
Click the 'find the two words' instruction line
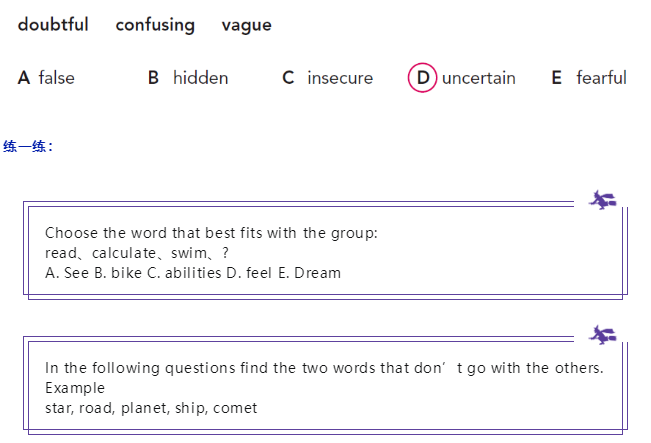pos(324,368)
